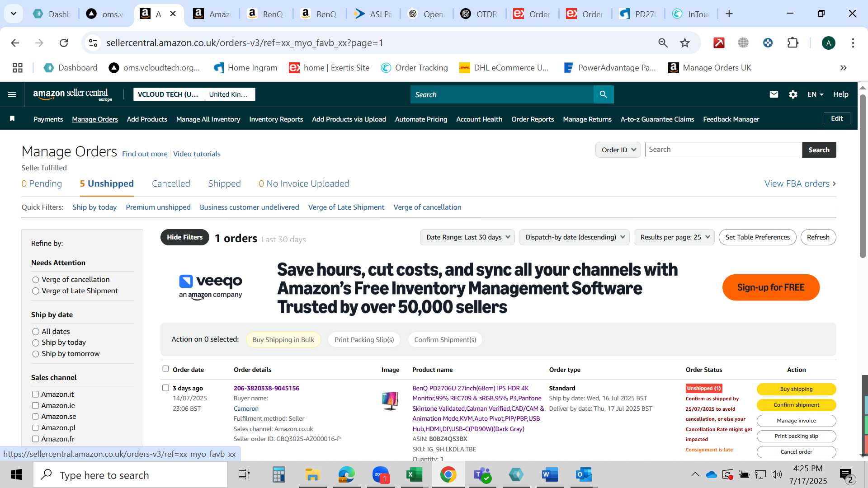Open order link 206-3820338-9045156

pyautogui.click(x=266, y=388)
